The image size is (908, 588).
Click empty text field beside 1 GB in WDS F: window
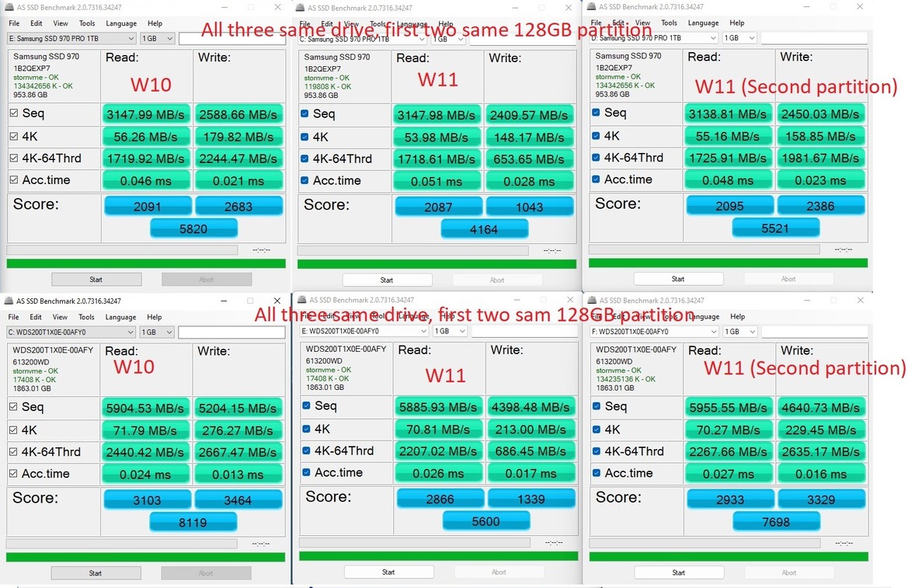pos(815,332)
